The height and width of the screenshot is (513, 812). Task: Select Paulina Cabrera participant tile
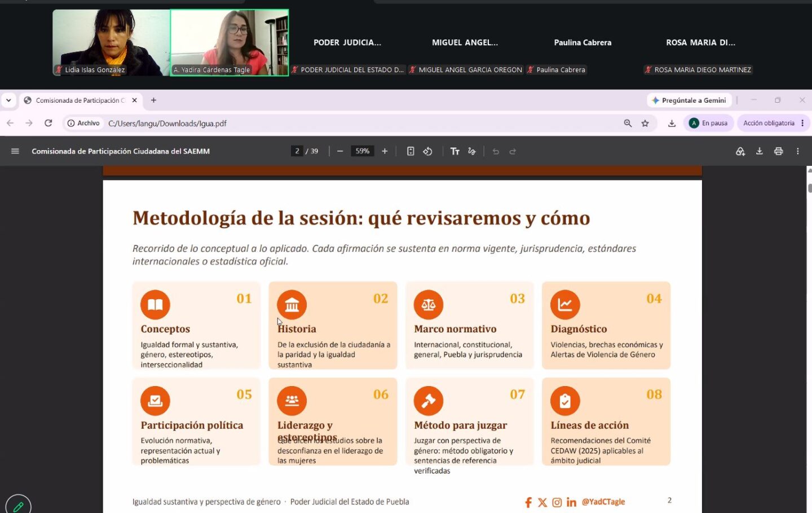(x=582, y=42)
